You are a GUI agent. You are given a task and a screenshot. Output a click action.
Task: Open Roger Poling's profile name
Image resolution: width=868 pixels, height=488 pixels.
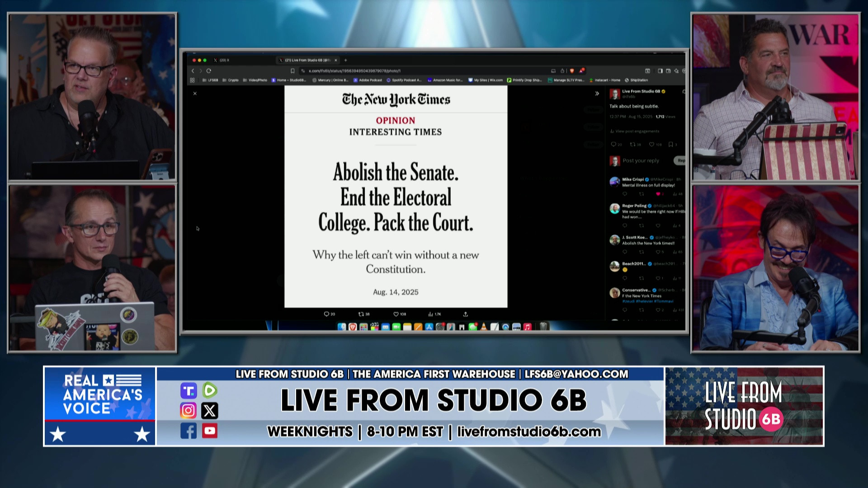(634, 206)
